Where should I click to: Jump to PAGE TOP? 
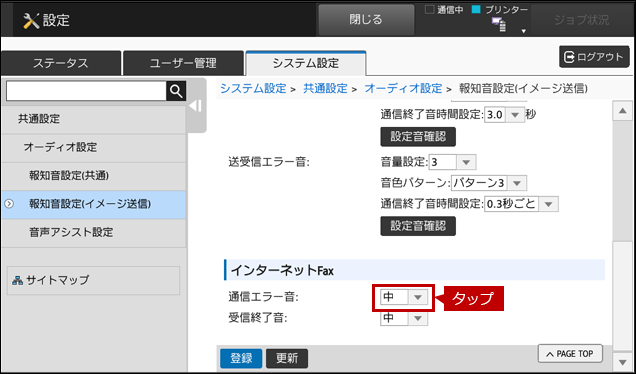click(x=570, y=354)
